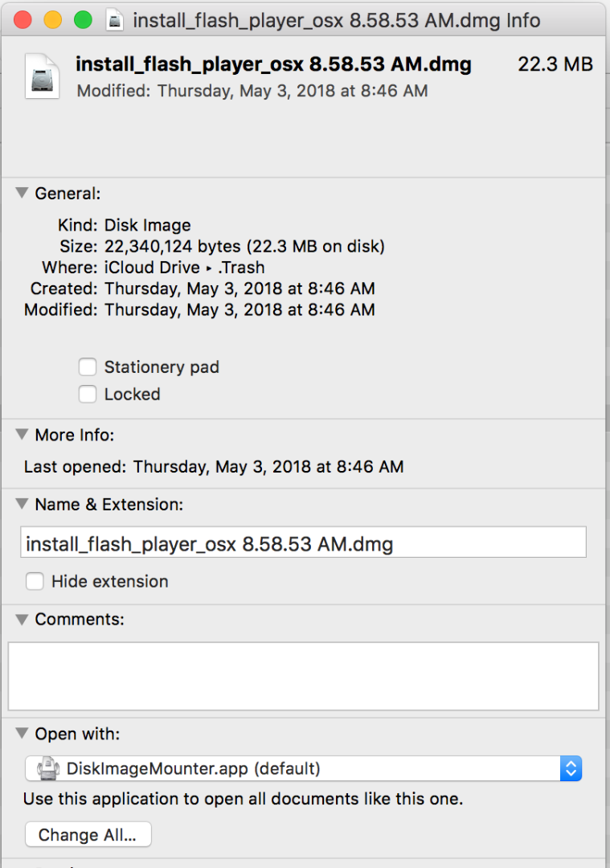Click inside the Comments text box
This screenshot has height=868, width=610.
pyautogui.click(x=303, y=676)
